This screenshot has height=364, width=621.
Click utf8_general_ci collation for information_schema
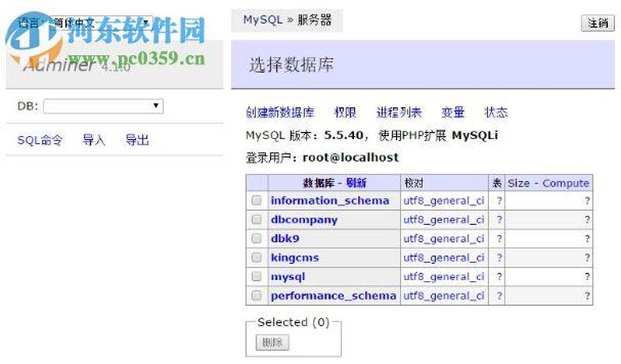point(444,201)
